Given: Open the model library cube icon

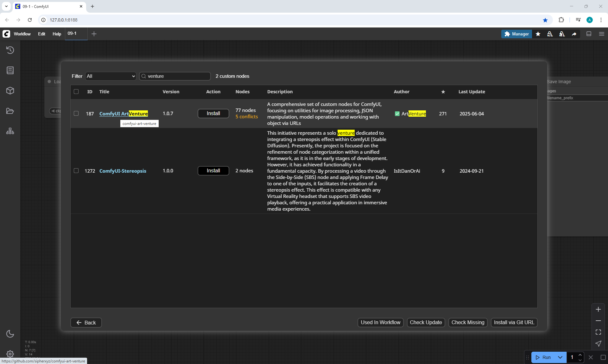Looking at the screenshot, I should click(10, 91).
